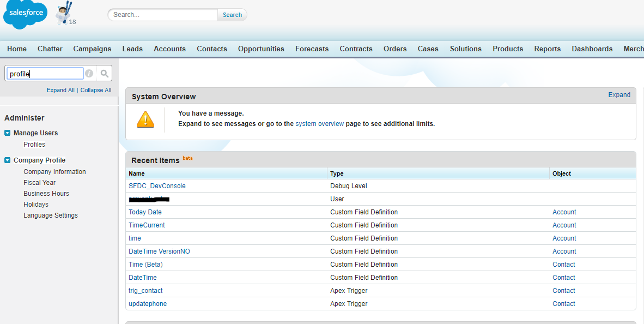Collapse the Company Profile section
Screen dimensions: 644x324
pos(7,160)
